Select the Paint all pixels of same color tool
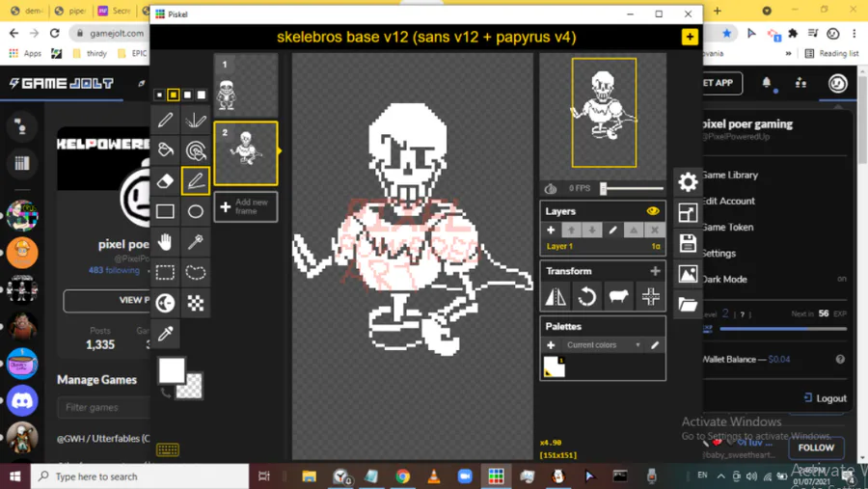Screen dimensions: 868x489 click(196, 150)
